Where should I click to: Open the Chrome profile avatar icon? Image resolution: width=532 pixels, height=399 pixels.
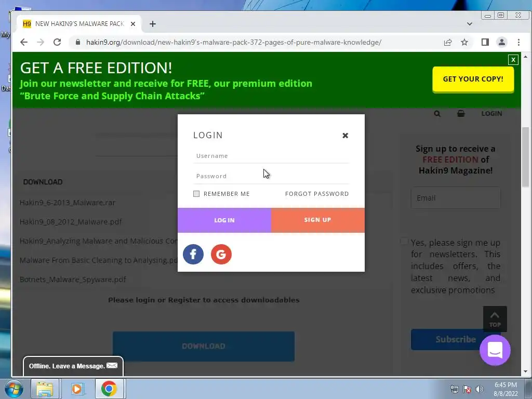tap(501, 42)
